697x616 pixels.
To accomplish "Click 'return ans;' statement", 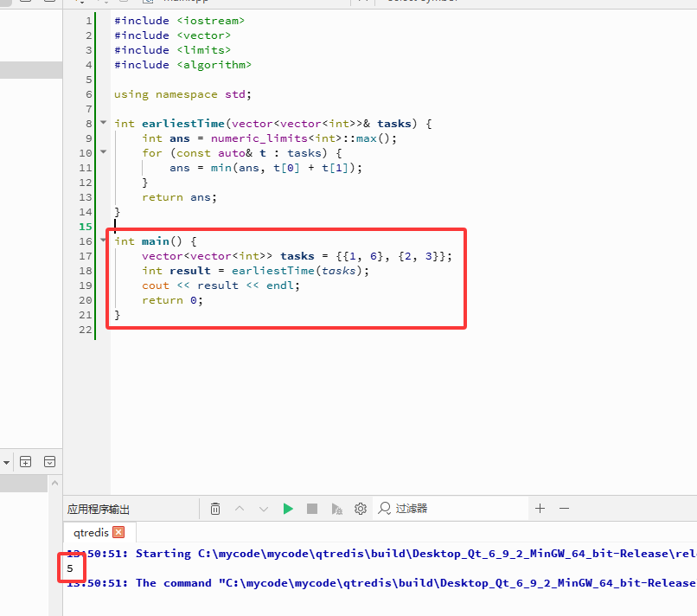I will (x=179, y=197).
